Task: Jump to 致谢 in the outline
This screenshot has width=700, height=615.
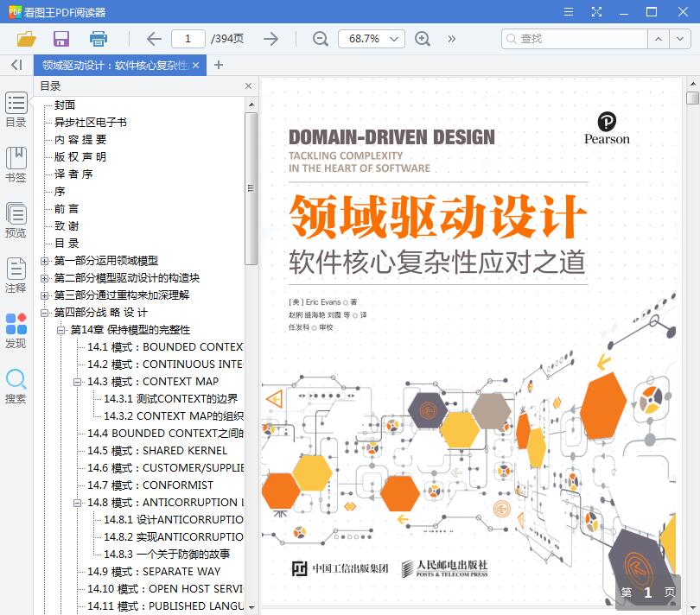Action: [x=67, y=226]
